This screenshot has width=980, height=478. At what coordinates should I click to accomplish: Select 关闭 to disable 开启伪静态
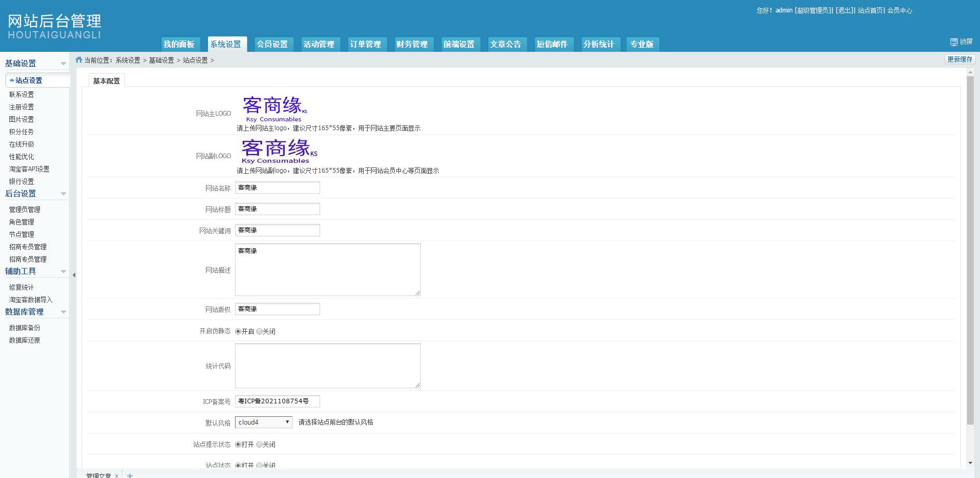click(x=259, y=331)
